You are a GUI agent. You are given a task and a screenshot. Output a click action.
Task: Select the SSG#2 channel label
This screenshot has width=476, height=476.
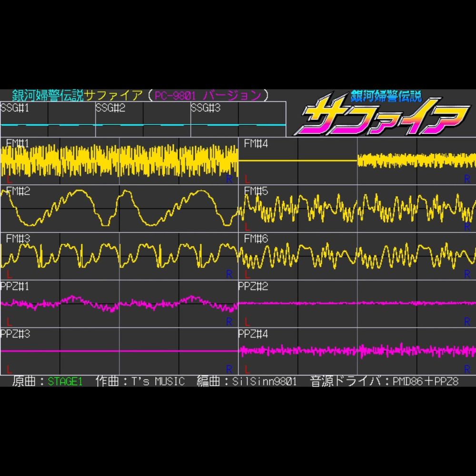pos(110,108)
